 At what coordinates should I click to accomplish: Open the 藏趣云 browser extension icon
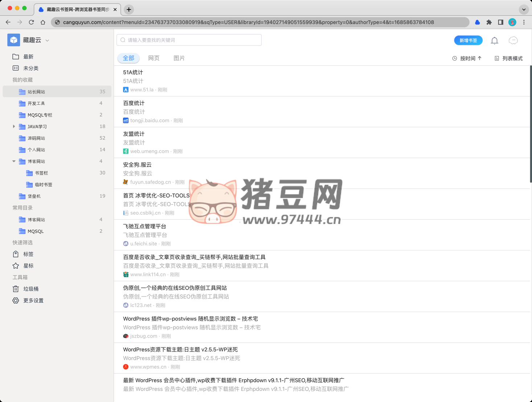(x=478, y=22)
